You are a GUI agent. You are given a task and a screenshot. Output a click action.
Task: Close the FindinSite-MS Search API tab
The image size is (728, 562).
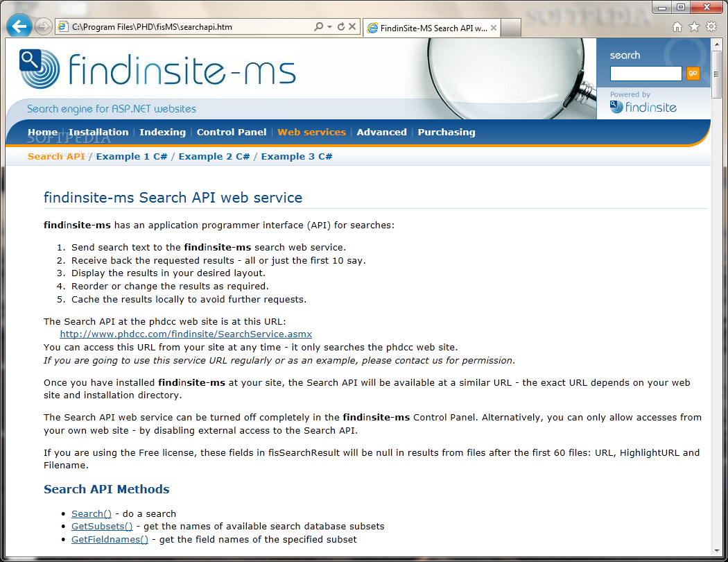(x=494, y=28)
